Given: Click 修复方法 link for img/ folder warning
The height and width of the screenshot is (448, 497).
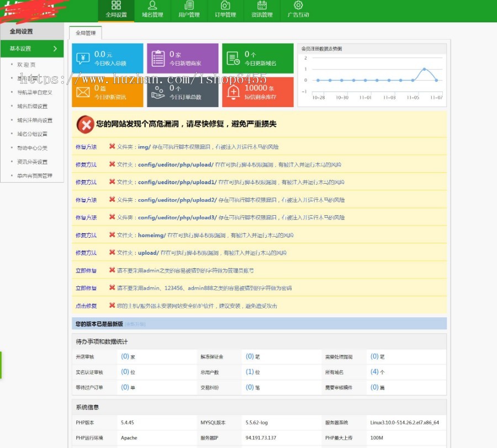Looking at the screenshot, I should tap(86, 147).
